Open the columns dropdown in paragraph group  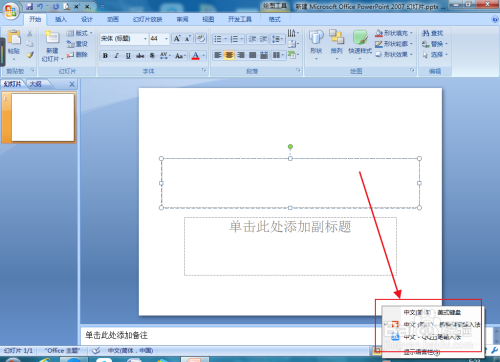(278, 55)
